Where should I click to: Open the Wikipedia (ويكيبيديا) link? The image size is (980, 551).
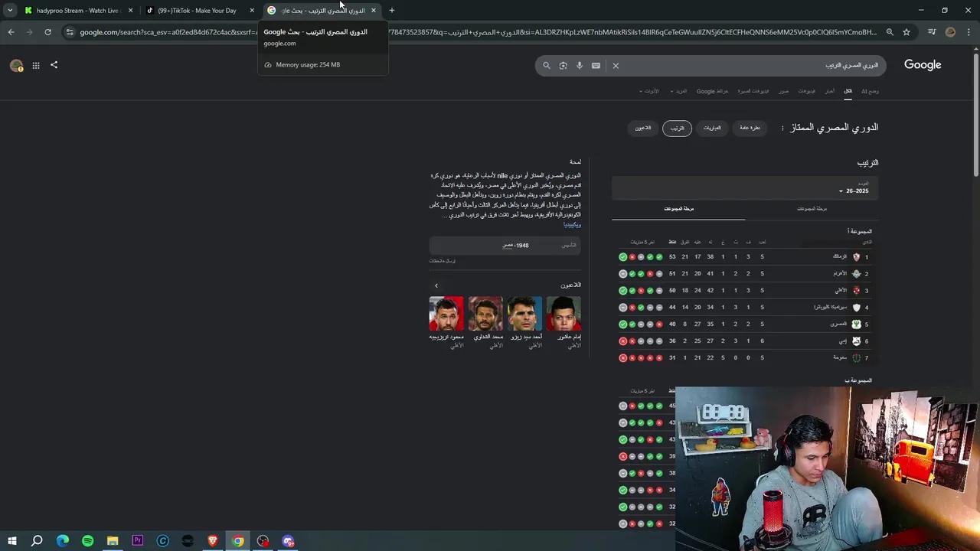(572, 225)
